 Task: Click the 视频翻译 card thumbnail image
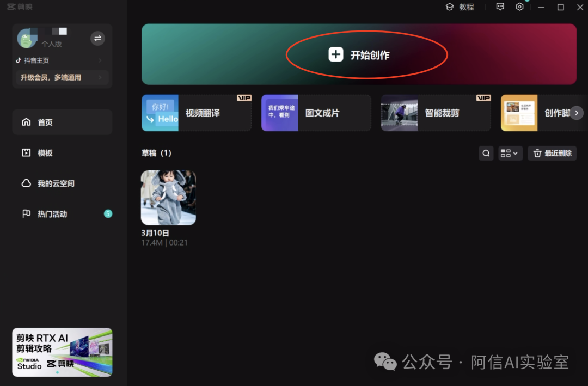click(160, 113)
